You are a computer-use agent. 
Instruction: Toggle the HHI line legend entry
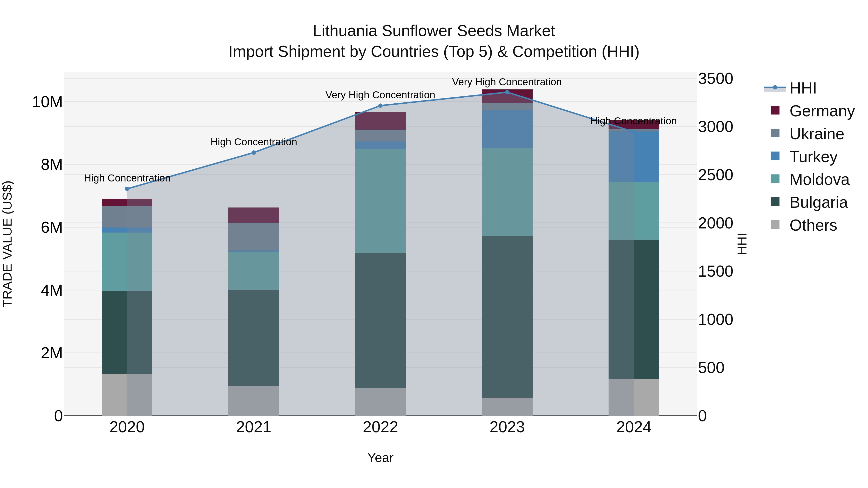point(790,88)
